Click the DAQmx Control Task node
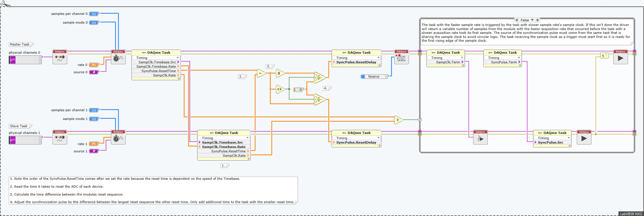This screenshot has width=644, height=216. 402,57
